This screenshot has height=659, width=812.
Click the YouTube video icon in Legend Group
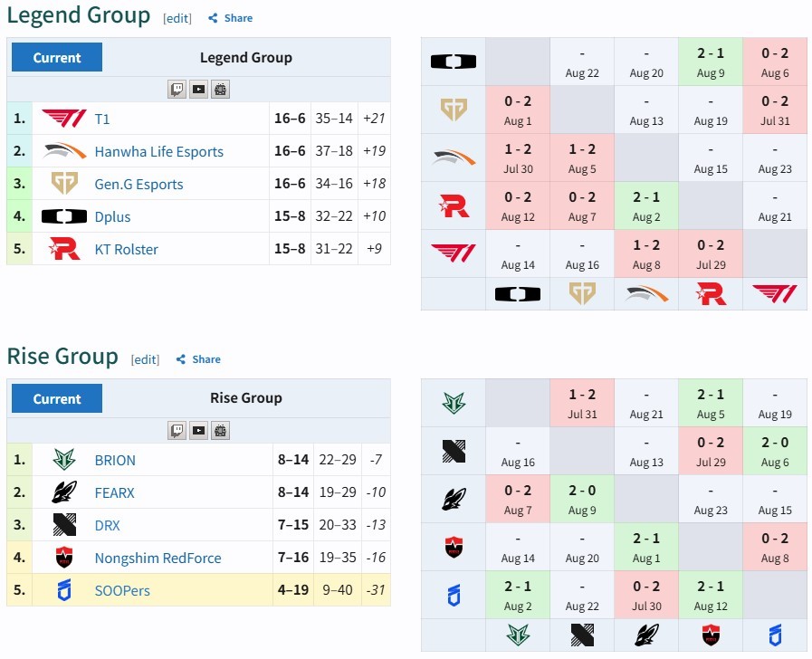click(x=198, y=90)
